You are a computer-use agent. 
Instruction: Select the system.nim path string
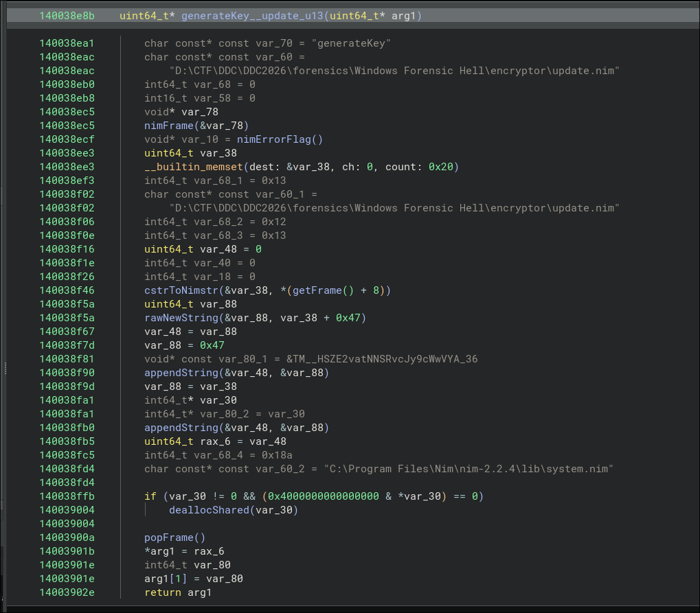tap(468, 469)
